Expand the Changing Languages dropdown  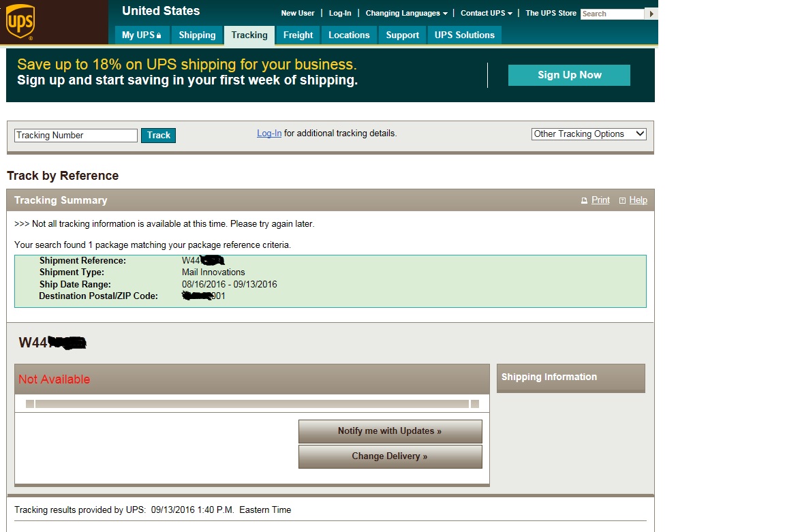click(407, 13)
